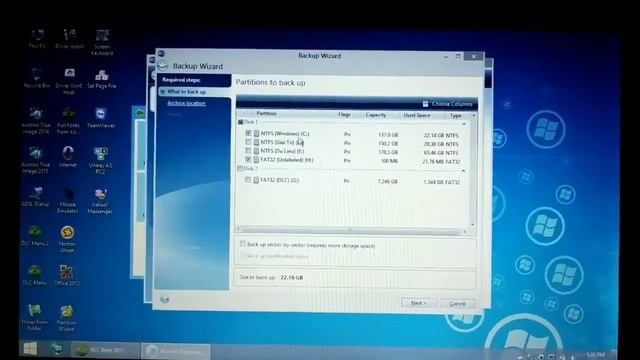Sort by the Capacity column header

(x=376, y=115)
